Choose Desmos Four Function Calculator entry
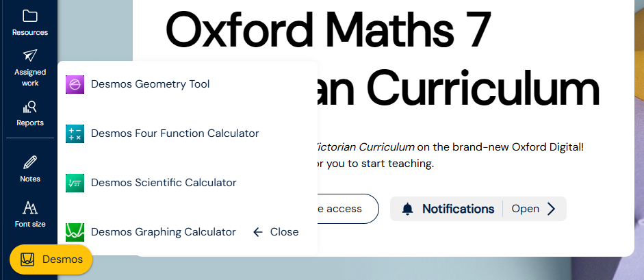Viewport: 644px width, 280px height. point(175,133)
